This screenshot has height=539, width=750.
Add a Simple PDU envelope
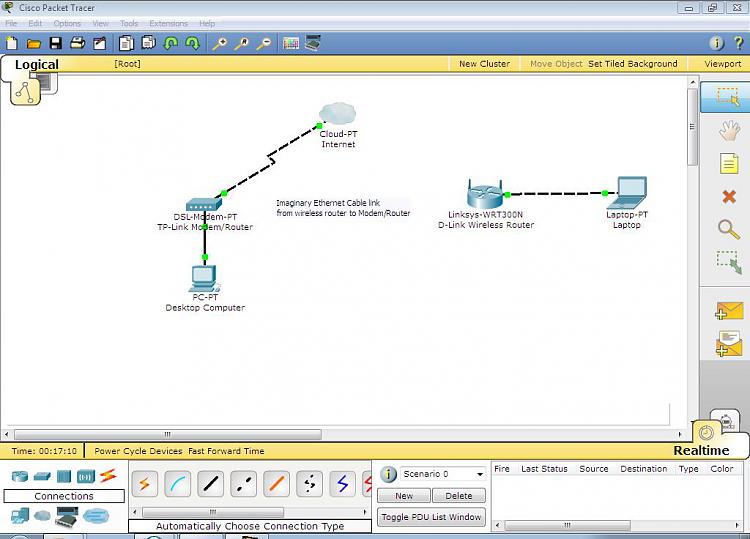[x=729, y=311]
